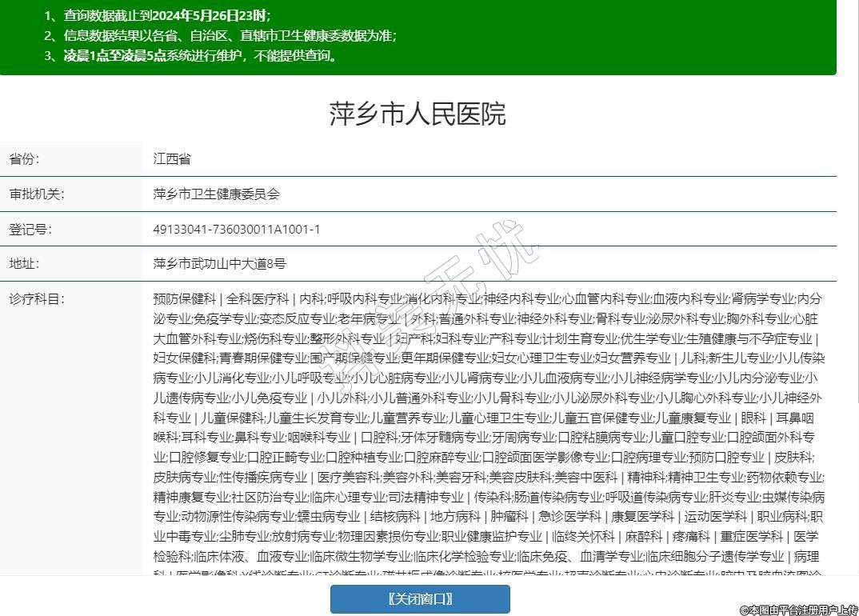Click the 登记号 field label
Screen dimensions: 859x616
[x=30, y=230]
